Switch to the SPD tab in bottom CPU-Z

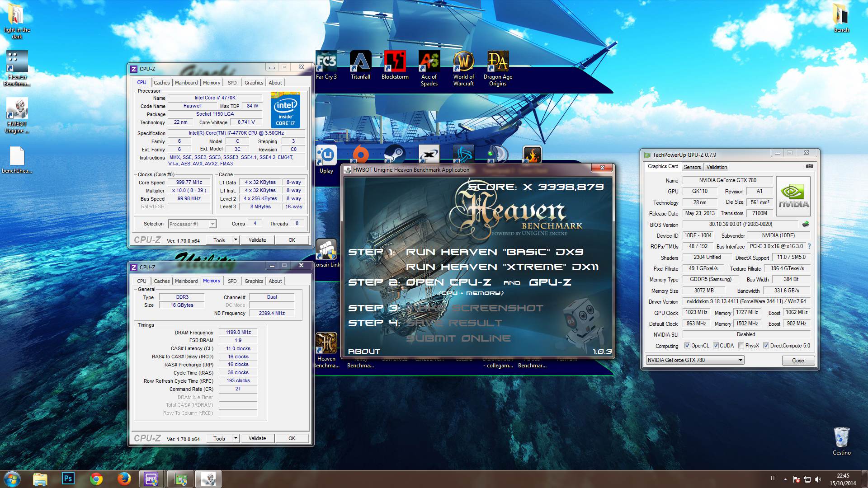[x=232, y=281]
